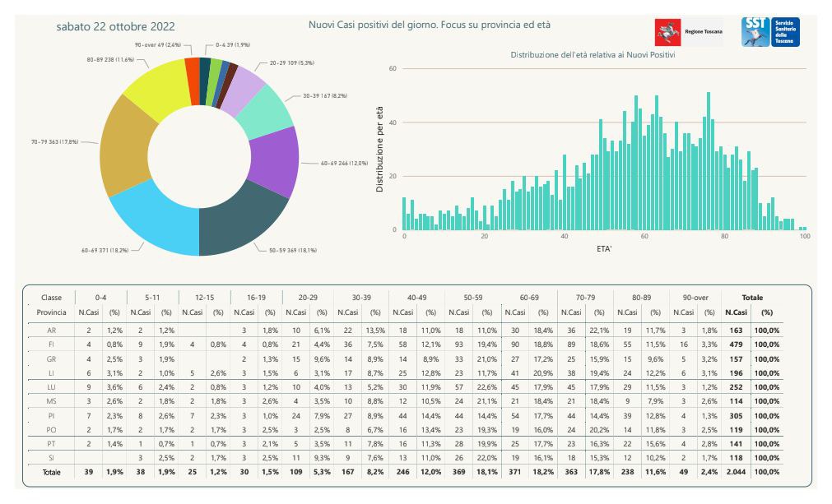832x504 pixels.
Task: Click the 50-59 age class header
Action: [x=472, y=298]
